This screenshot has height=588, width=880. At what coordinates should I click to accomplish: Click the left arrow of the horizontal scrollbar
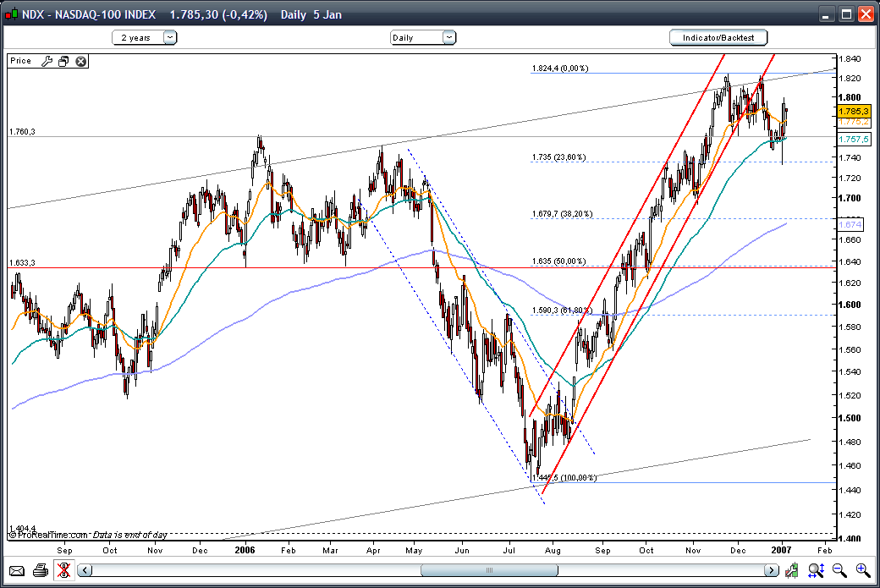tap(83, 570)
